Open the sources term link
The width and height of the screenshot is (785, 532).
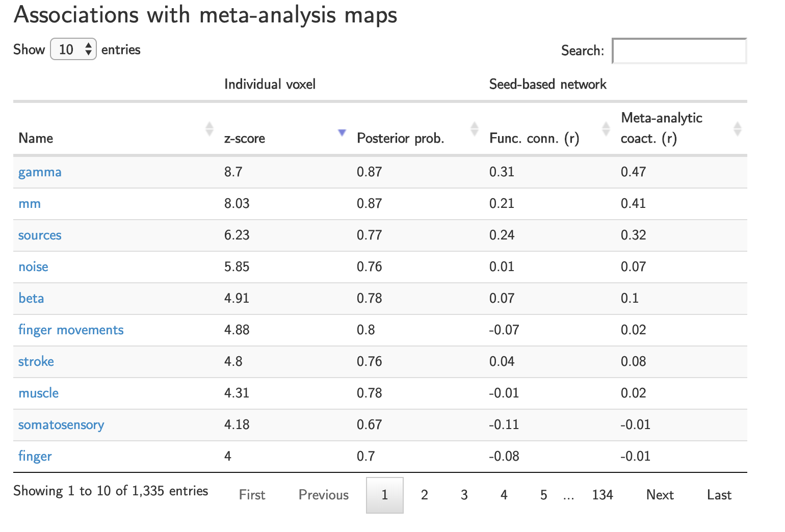[40, 235]
